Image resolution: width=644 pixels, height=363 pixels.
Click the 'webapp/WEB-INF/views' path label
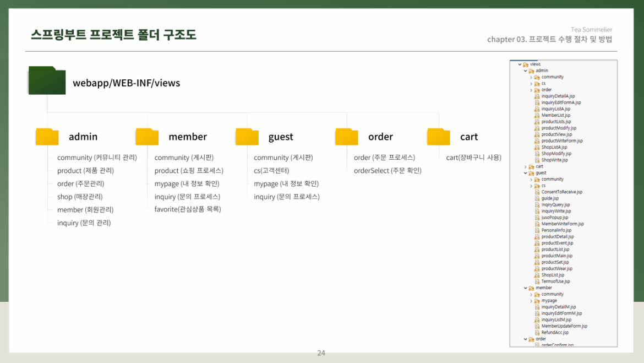tap(127, 83)
